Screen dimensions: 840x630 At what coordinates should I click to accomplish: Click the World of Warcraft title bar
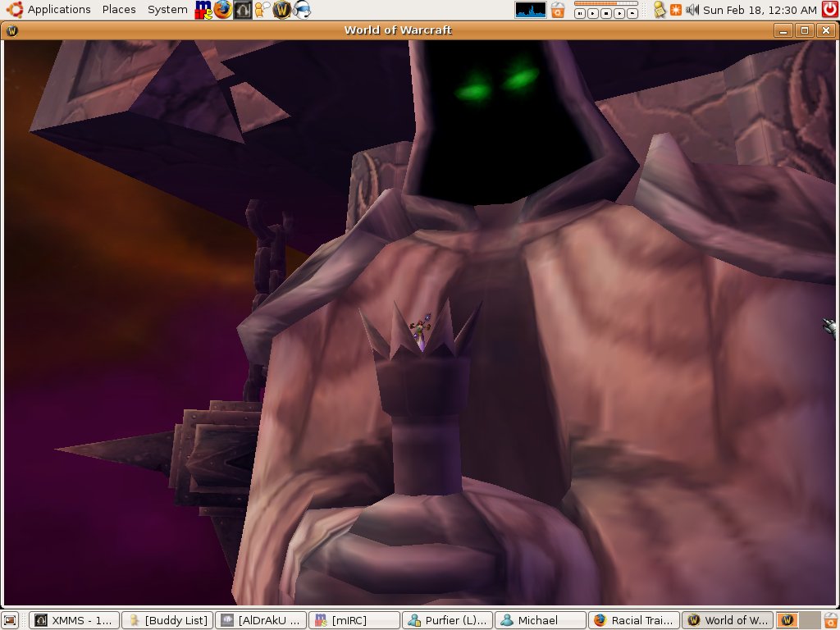[x=398, y=30]
